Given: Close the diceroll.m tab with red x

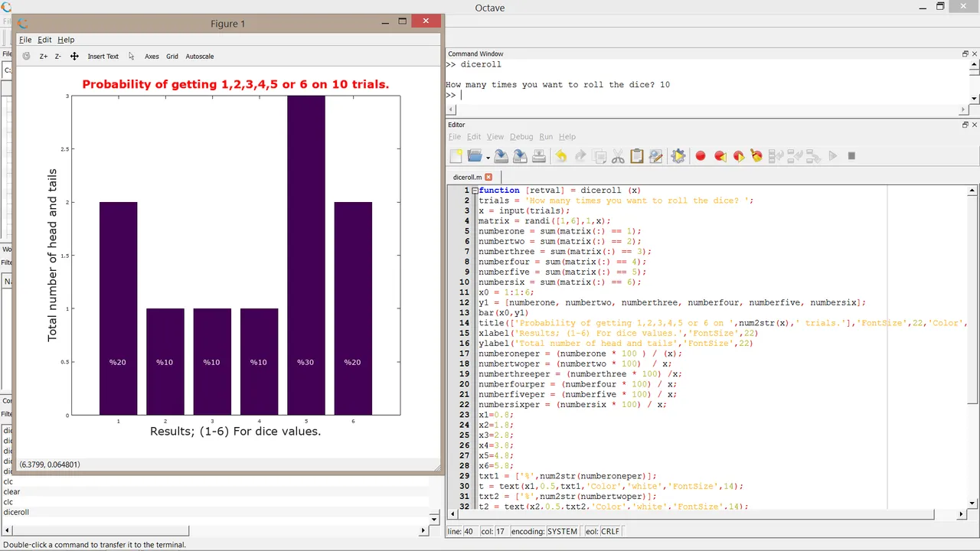Looking at the screenshot, I should [488, 177].
